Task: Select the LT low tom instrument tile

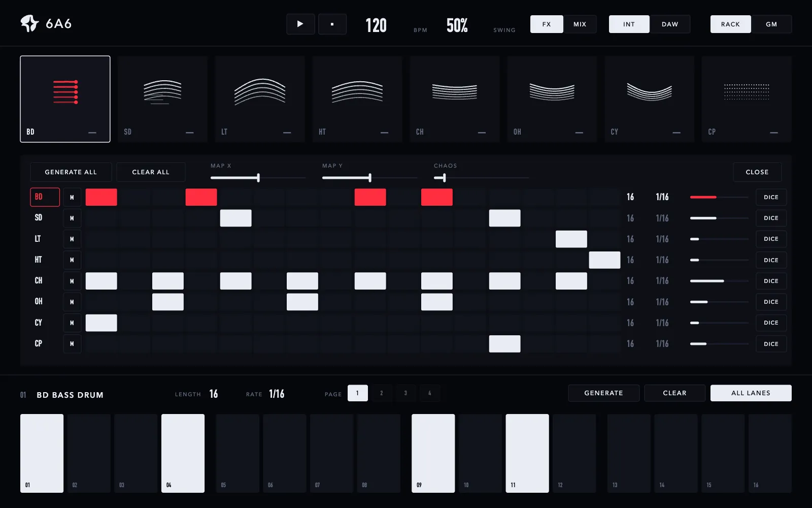Action: 260,99
